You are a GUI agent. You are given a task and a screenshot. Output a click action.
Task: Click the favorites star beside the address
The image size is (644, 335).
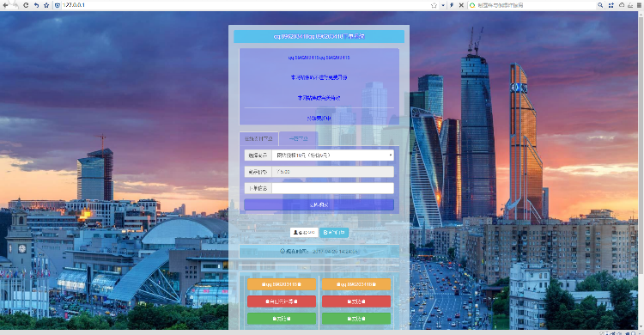point(46,5)
